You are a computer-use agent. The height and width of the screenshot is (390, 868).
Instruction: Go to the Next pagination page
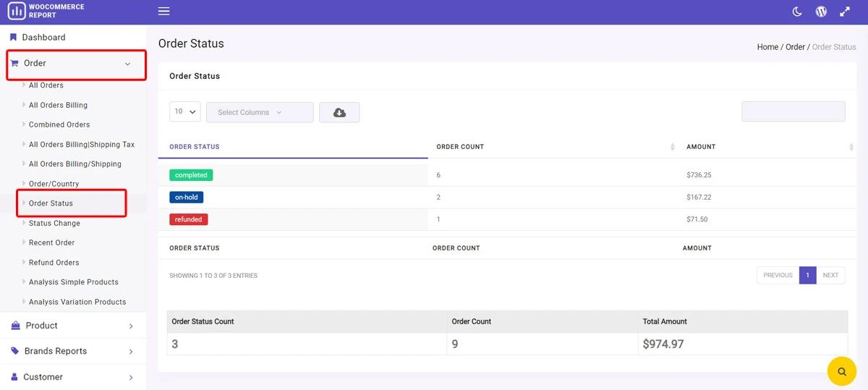tap(830, 275)
